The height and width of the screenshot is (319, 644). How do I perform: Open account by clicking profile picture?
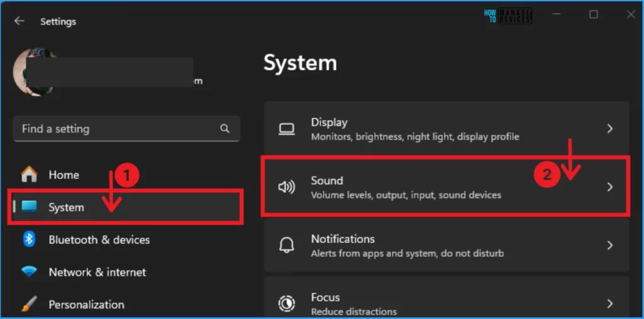click(35, 71)
